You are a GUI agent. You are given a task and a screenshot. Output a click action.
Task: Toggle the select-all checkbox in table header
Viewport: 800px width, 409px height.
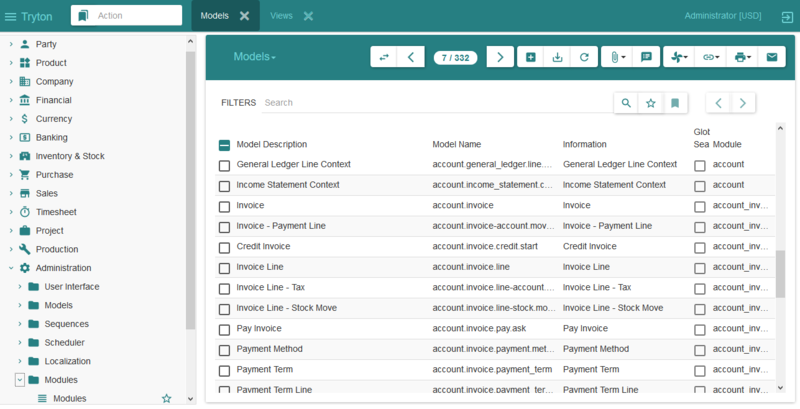click(x=224, y=145)
